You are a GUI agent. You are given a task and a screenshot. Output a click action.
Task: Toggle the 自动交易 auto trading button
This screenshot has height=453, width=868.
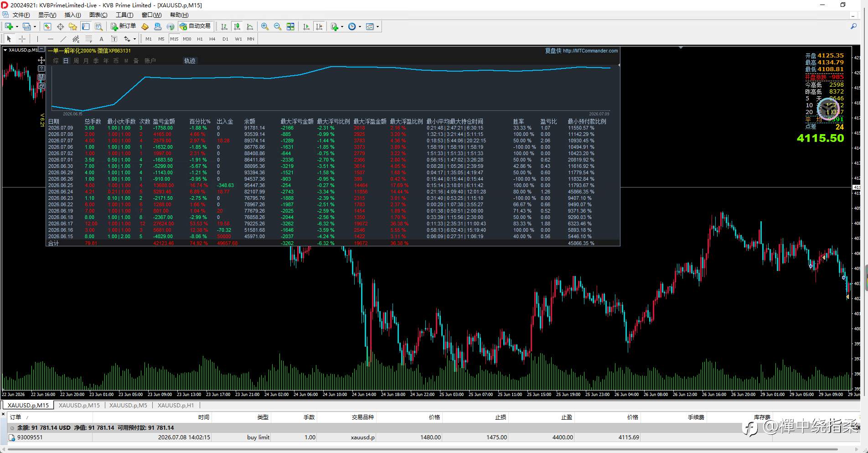pyautogui.click(x=195, y=26)
